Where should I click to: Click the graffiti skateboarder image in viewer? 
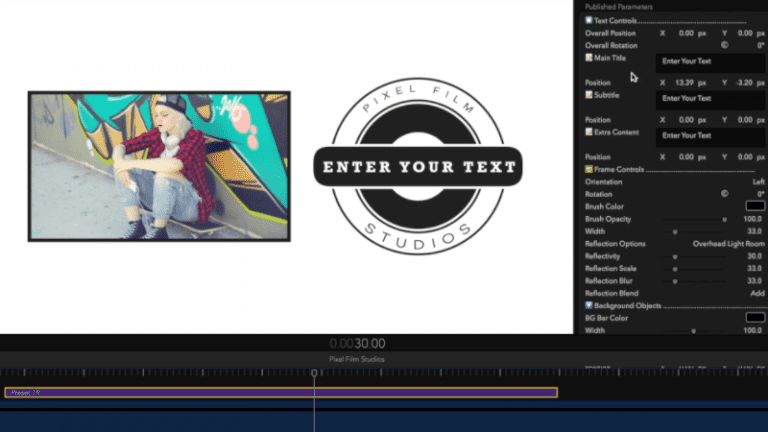(159, 166)
